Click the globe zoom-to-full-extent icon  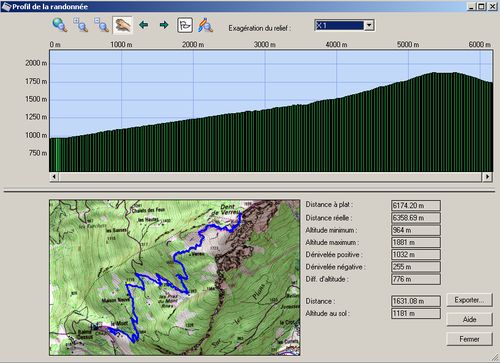coord(60,25)
